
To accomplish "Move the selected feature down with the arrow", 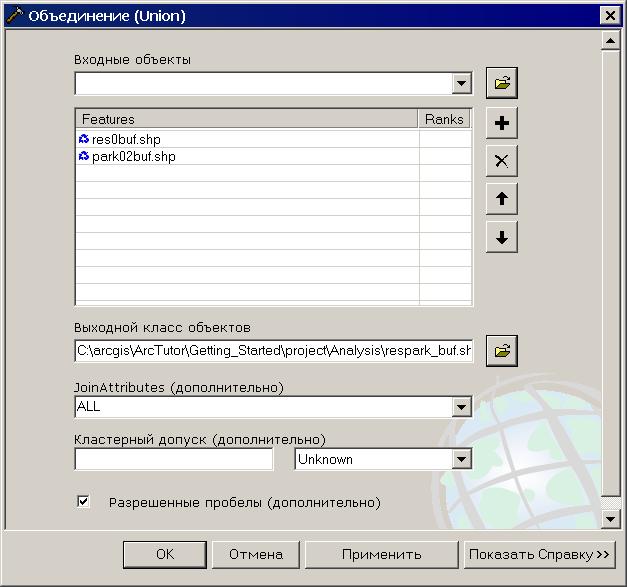I will tap(501, 237).
